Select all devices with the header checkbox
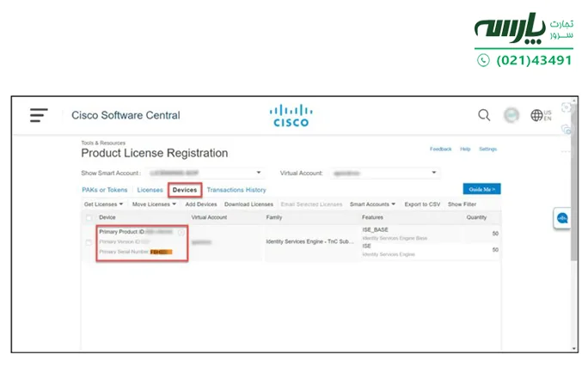Viewport: 588px width, 384px height. pyautogui.click(x=89, y=217)
